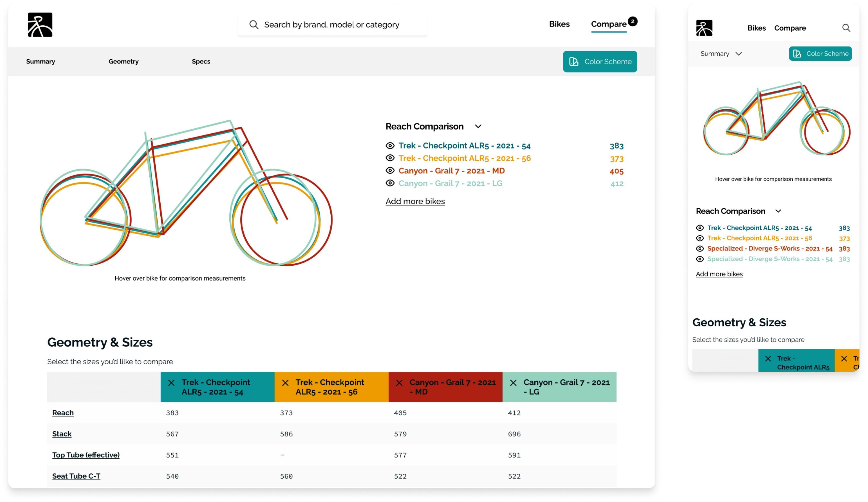Toggle mobile eye for Trek ALR5 56
Image resolution: width=868 pixels, height=502 pixels.
700,238
